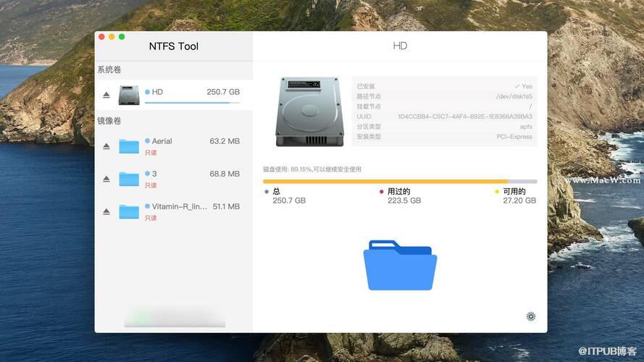This screenshot has width=644, height=362.
Task: Click the 250.7 GB total value under 总
Action: point(289,201)
